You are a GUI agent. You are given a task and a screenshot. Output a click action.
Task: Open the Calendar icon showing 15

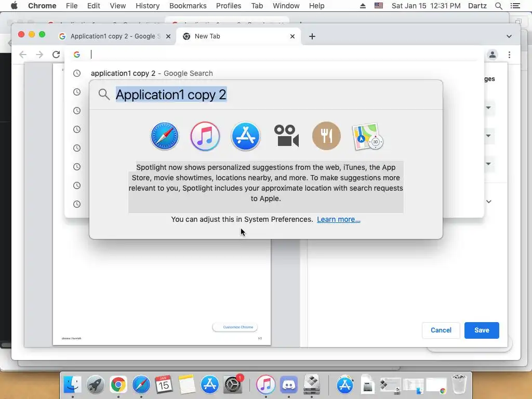tap(164, 384)
